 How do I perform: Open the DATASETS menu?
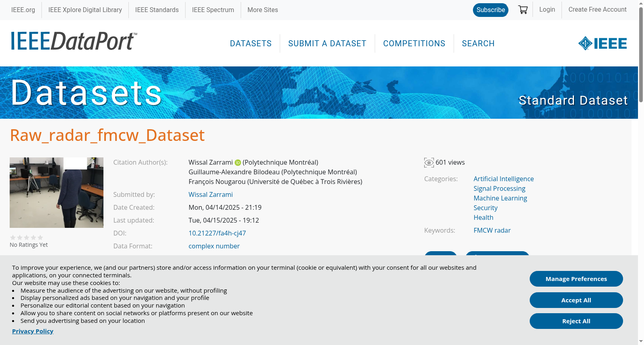[251, 43]
